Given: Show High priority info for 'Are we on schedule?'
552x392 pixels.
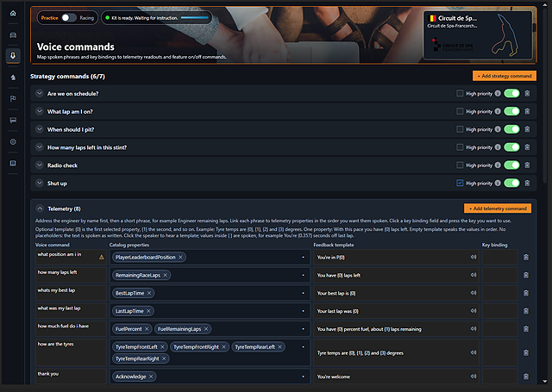Looking at the screenshot, I should 498,94.
